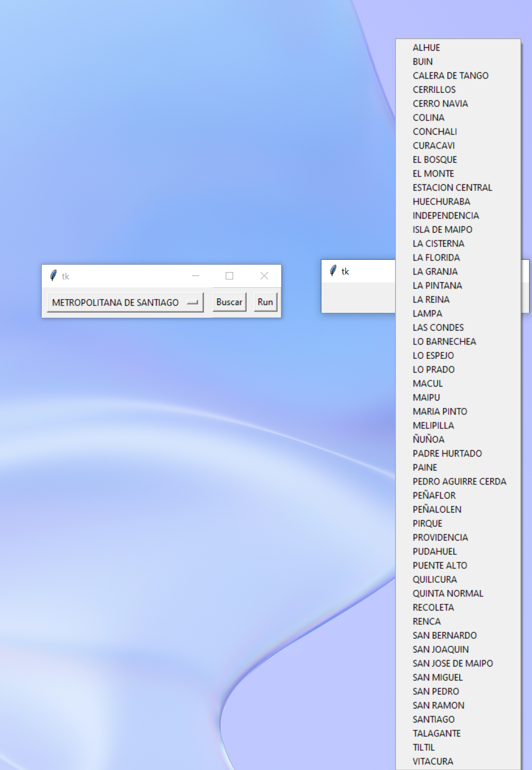Select PAINE in the menu
This screenshot has height=770, width=532.
[x=458, y=467]
